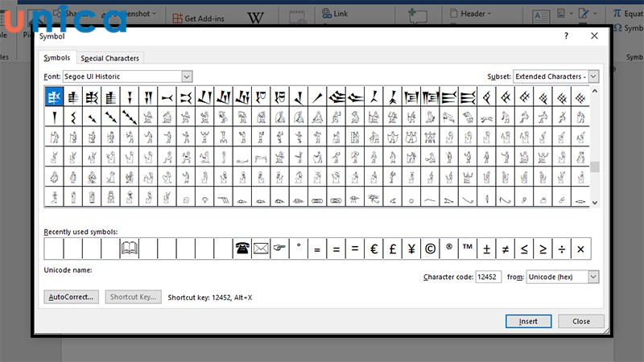Click the AutoCorrect button
The image size is (644, 362).
[x=71, y=297]
